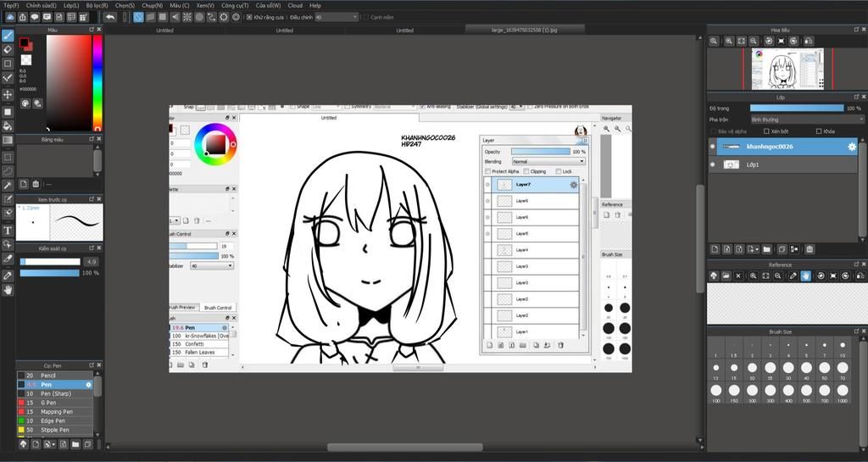Viewport: 868px width, 462px height.
Task: Open the Chỉnh sửa(E) menu
Action: click(41, 6)
